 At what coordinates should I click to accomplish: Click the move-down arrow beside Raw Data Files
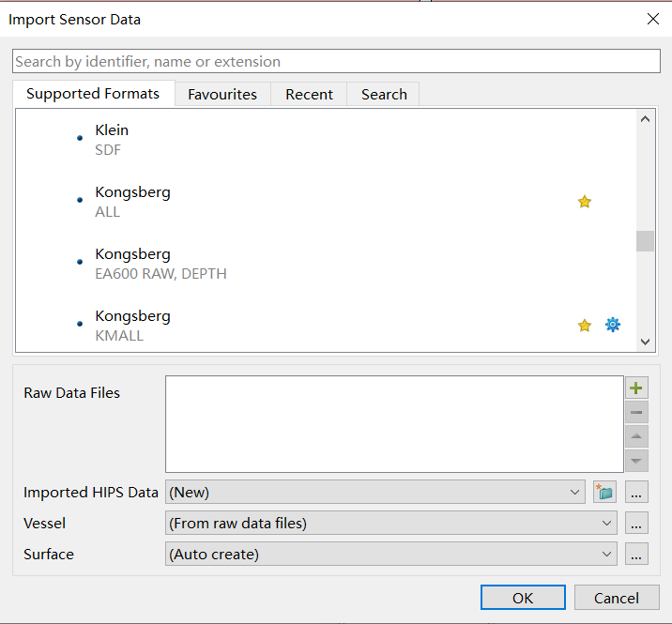pyautogui.click(x=636, y=460)
